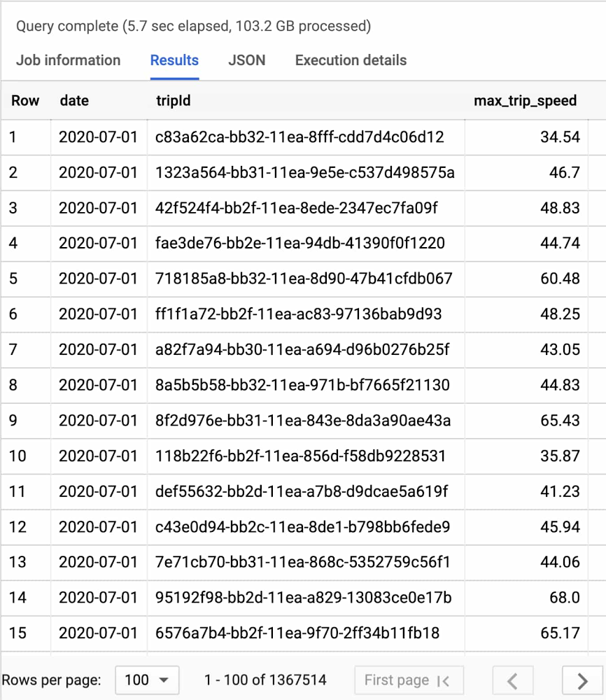
Task: Switch to the Results tab
Action: (x=174, y=60)
